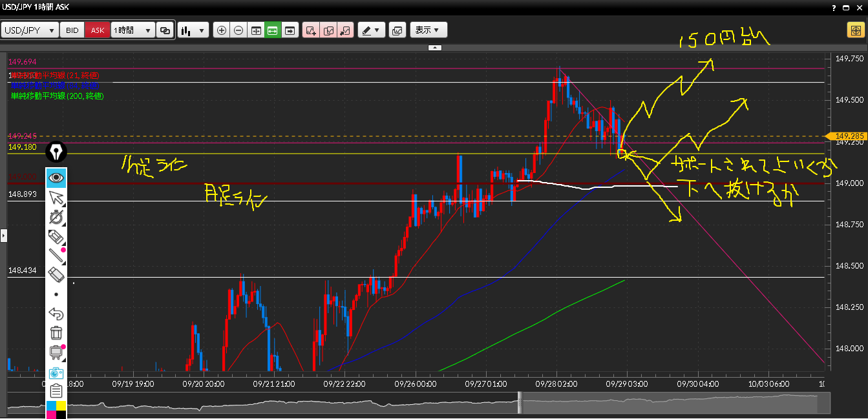Click the chart comparison icon

397,30
